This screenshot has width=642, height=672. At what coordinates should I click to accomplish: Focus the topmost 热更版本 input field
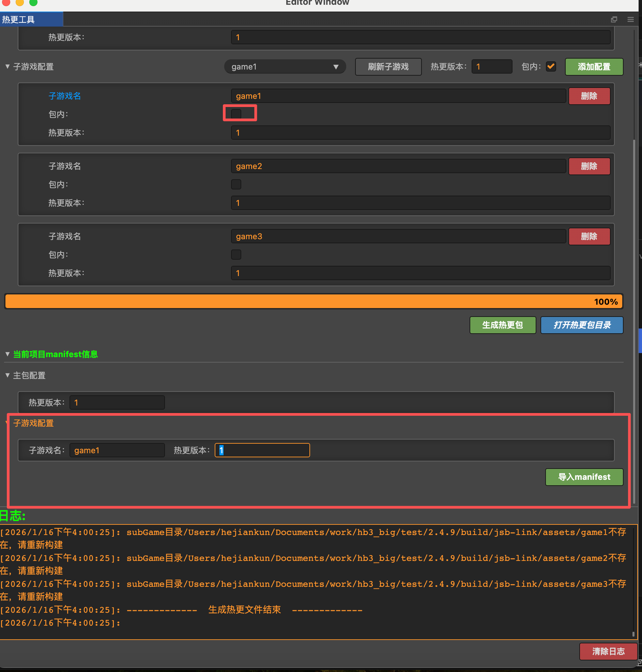(x=421, y=37)
